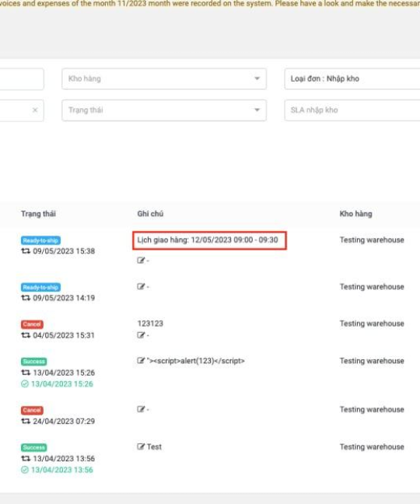Screen dimensions: 420x504
Task: Click update arrows icon beside 13/04/2023 13:56
Action: tap(26, 458)
